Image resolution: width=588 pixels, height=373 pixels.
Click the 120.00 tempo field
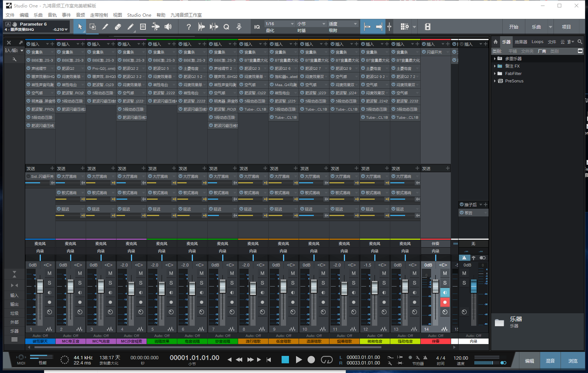(460, 358)
